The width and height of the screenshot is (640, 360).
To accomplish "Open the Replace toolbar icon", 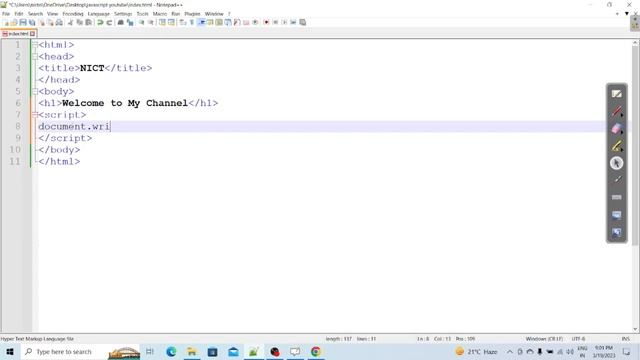I will (x=130, y=22).
